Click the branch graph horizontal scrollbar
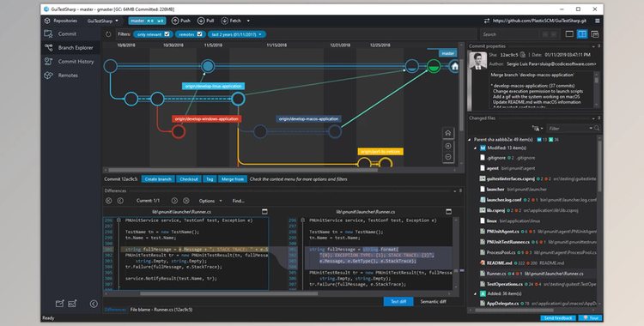 [242, 170]
